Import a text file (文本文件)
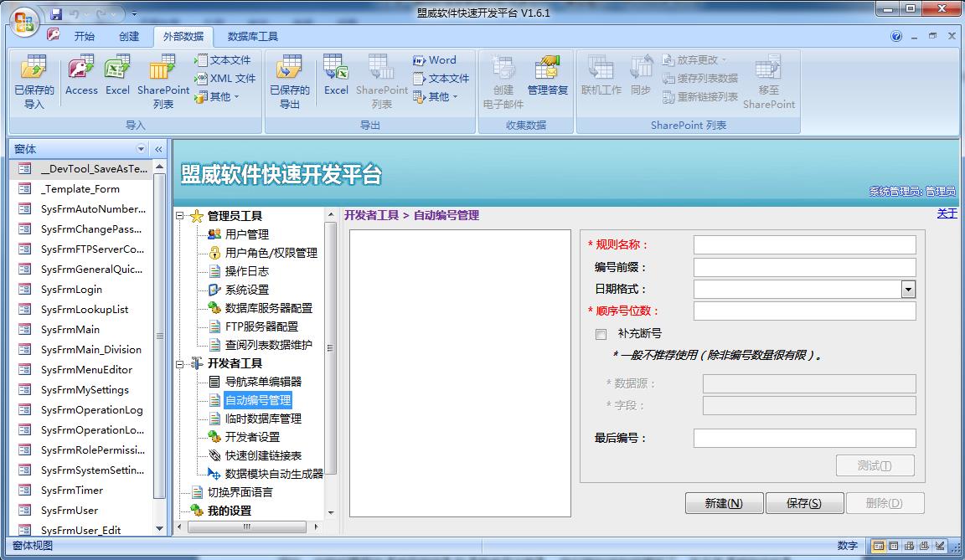The image size is (965, 560). point(222,59)
